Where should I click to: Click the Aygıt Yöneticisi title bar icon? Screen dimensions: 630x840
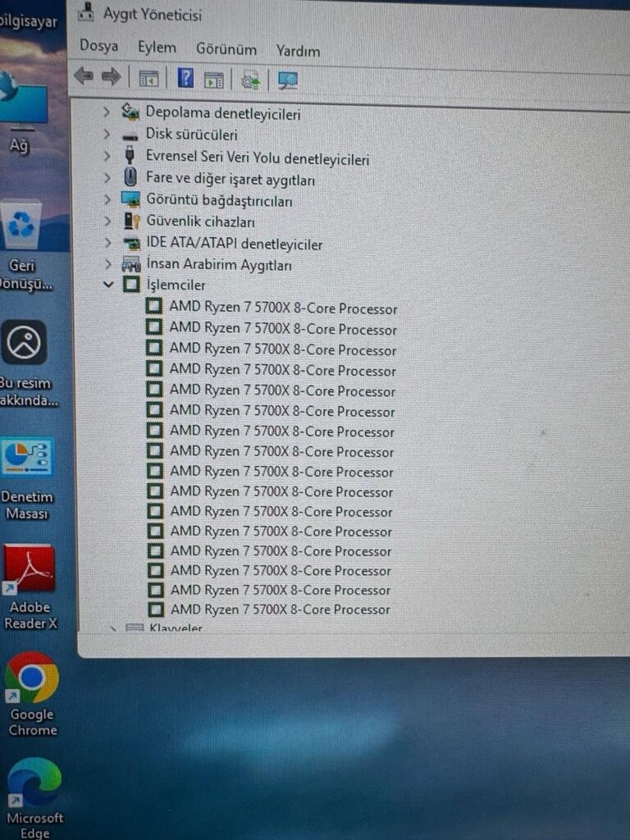point(86,11)
